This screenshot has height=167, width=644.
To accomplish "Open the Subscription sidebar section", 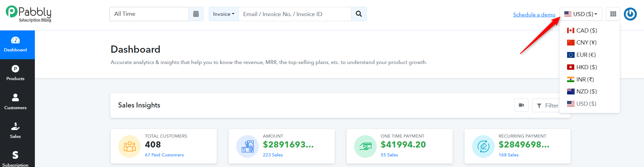I will [15, 159].
